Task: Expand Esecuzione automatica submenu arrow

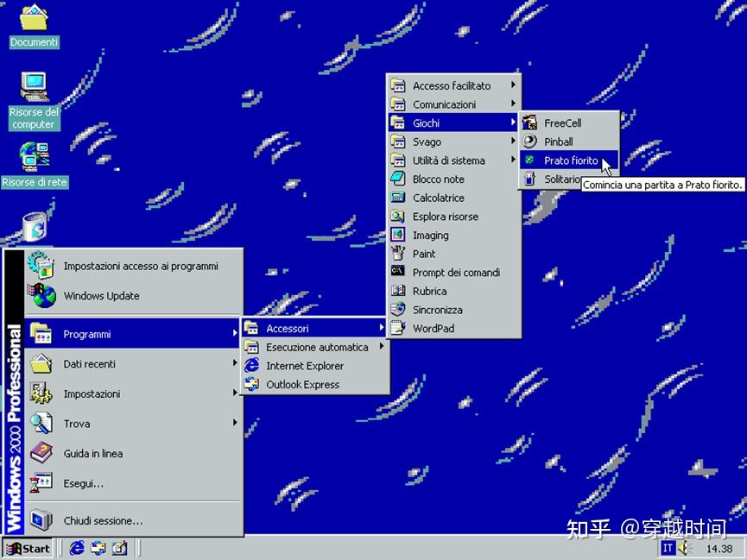Action: click(382, 346)
